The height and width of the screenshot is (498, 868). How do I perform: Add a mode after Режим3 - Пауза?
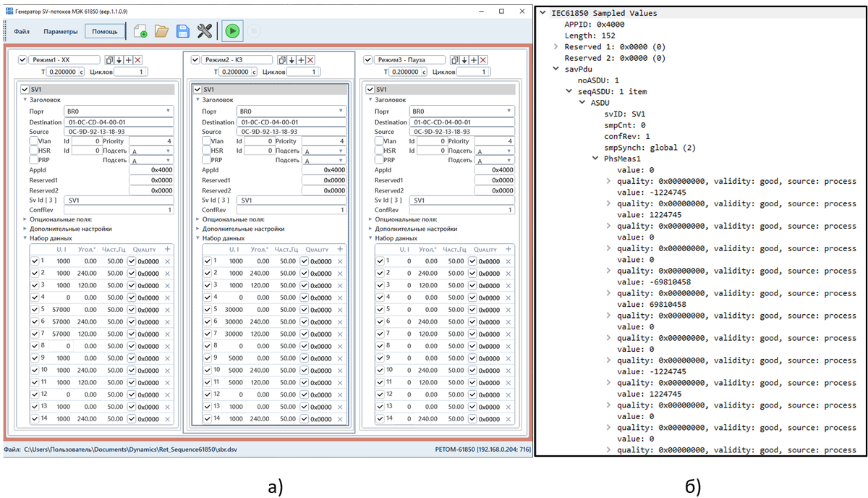[x=474, y=60]
